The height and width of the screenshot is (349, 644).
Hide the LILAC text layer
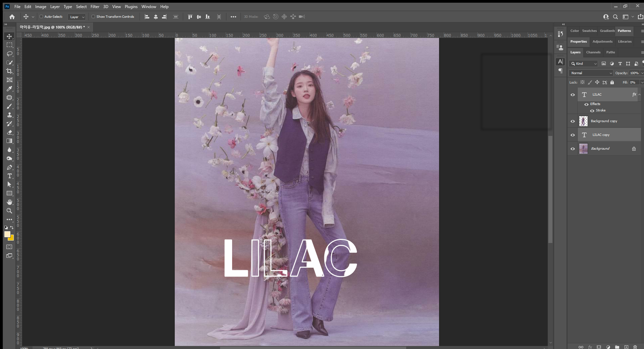click(573, 95)
